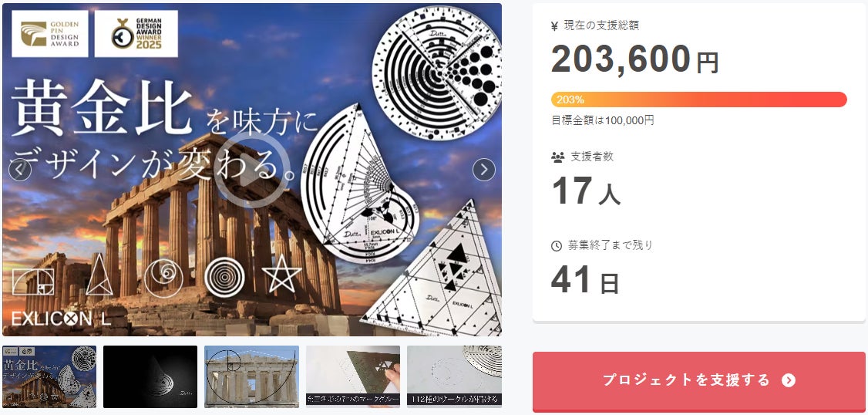Click the German Design Award Winner 2025 badge
The width and height of the screenshot is (868, 415).
tap(136, 34)
